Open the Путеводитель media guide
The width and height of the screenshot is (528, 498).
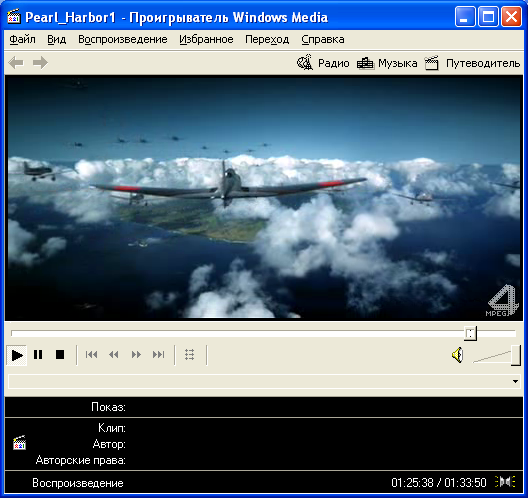point(472,63)
